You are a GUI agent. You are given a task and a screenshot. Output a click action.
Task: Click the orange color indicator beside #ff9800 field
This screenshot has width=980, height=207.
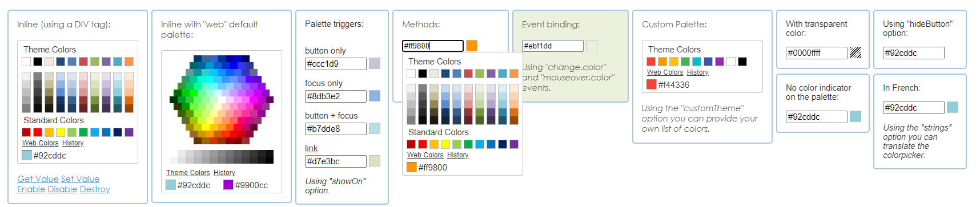(x=471, y=46)
